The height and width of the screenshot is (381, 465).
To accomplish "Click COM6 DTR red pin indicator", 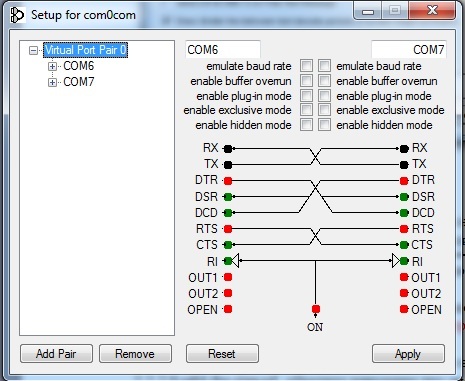I will point(228,181).
